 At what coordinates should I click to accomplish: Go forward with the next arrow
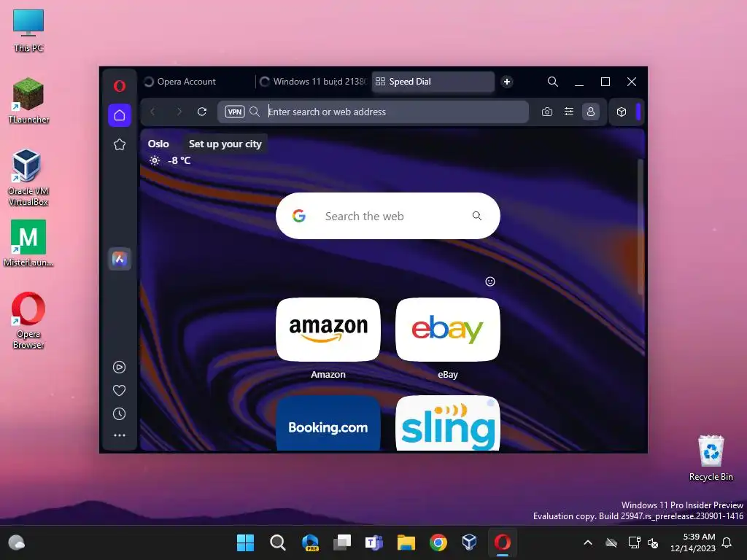click(x=179, y=112)
